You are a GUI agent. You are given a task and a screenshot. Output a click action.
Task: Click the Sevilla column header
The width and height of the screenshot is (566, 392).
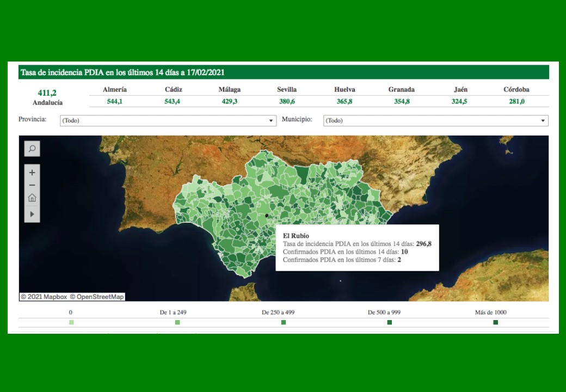click(x=287, y=89)
